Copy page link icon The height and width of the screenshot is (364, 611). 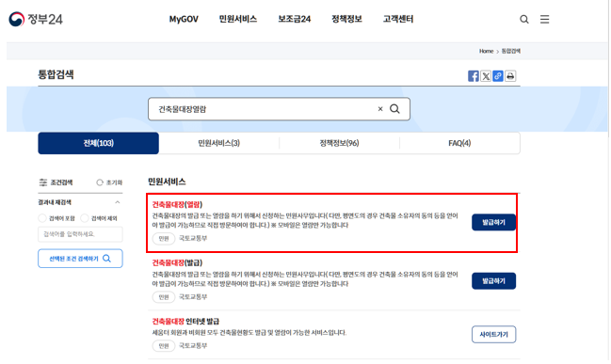[498, 76]
